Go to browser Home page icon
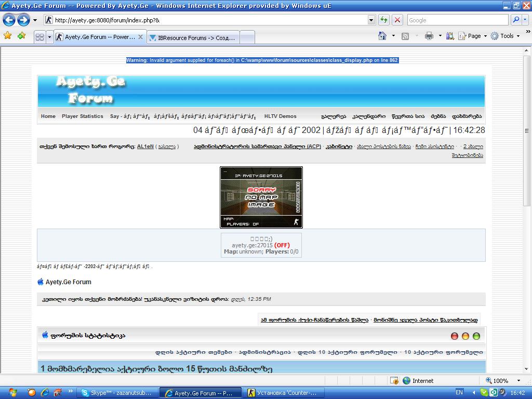The height and width of the screenshot is (399, 532). point(382,36)
